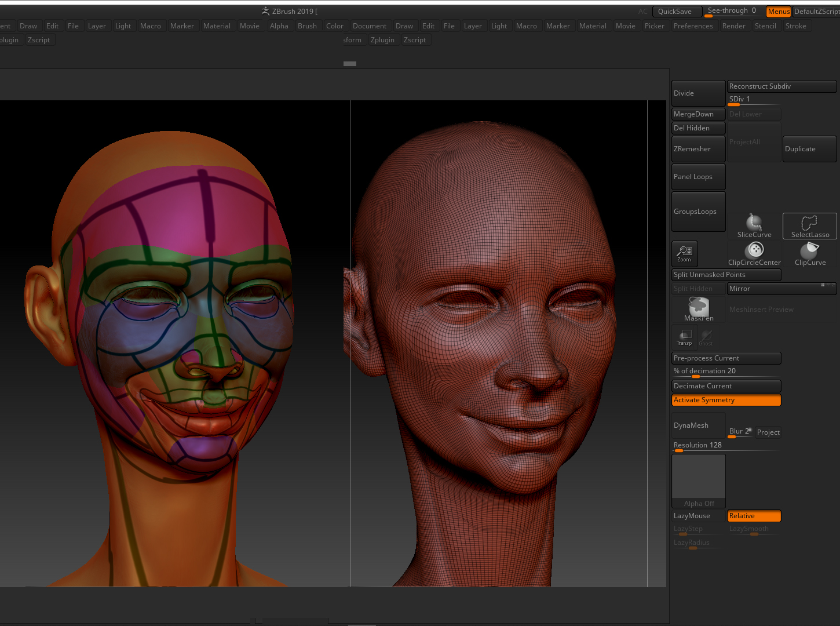The height and width of the screenshot is (626, 840).
Task: Open the Stencil menu
Action: [x=765, y=26]
